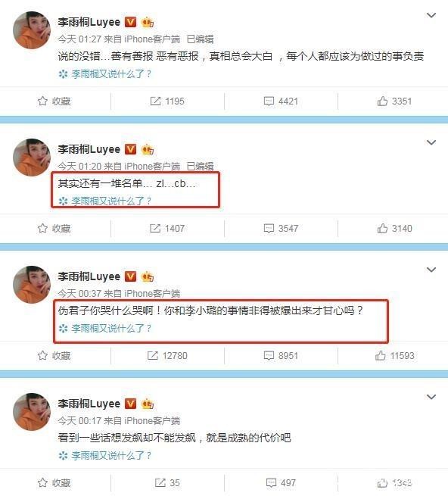Click repost icon on the 01:27 post
The height and width of the screenshot is (496, 448).
[155, 101]
